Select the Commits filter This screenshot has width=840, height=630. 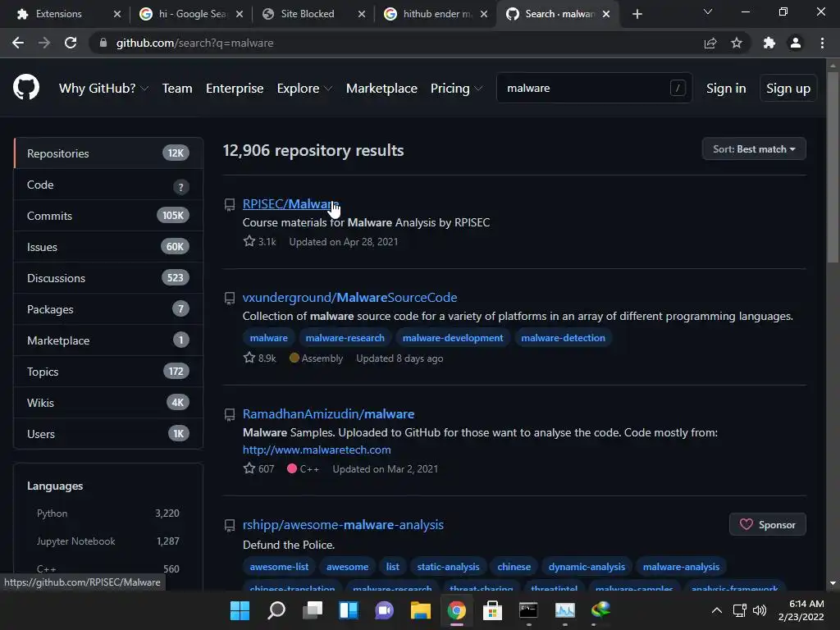(108, 216)
